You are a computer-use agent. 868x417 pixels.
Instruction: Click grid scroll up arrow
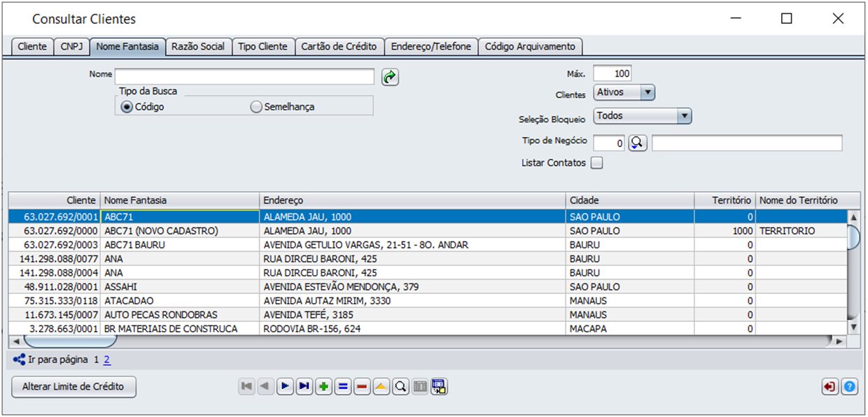point(853,218)
